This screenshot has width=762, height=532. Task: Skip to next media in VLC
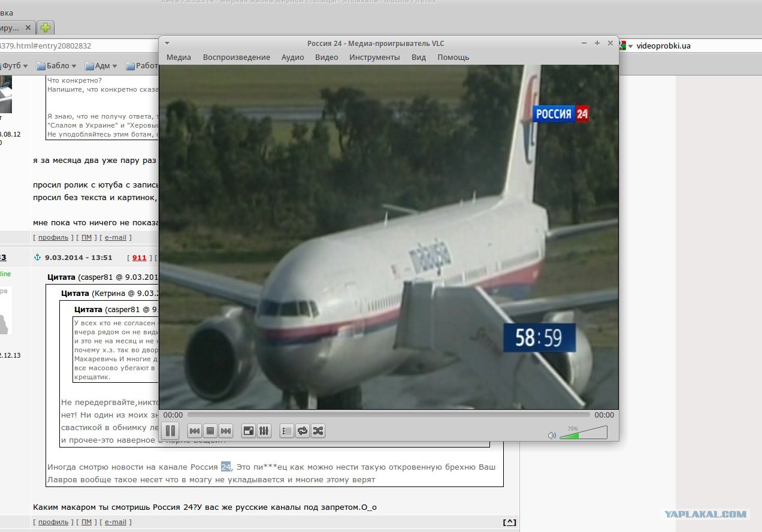click(225, 431)
